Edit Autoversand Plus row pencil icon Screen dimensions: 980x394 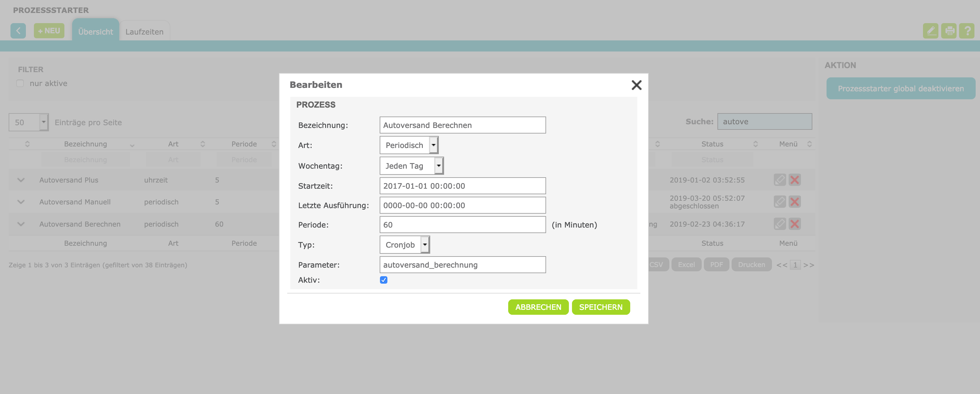tap(779, 180)
